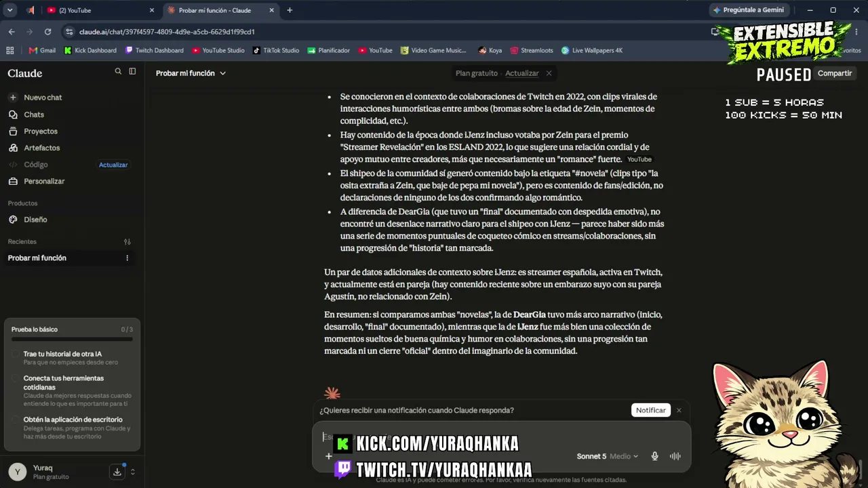Image resolution: width=868 pixels, height=488 pixels.
Task: Check 'Obtén la aplicación de escritorio' task
Action: [x=16, y=420]
